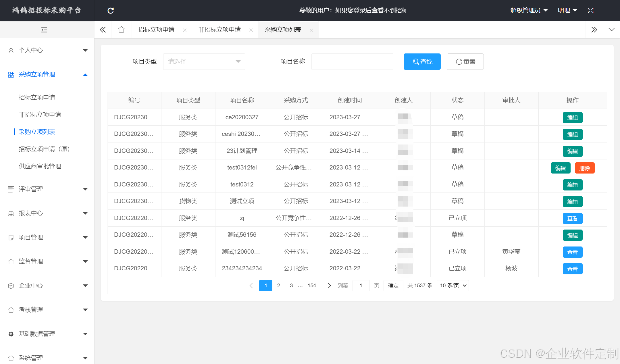Click the 评审管理 list icon in sidebar
Viewport: 620px width, 364px height.
click(11, 189)
